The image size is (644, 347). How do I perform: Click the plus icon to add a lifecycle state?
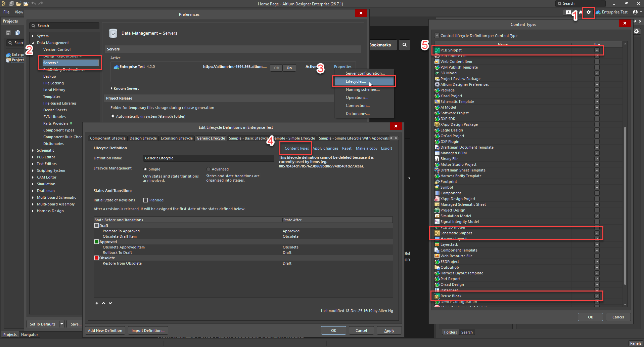(97, 303)
